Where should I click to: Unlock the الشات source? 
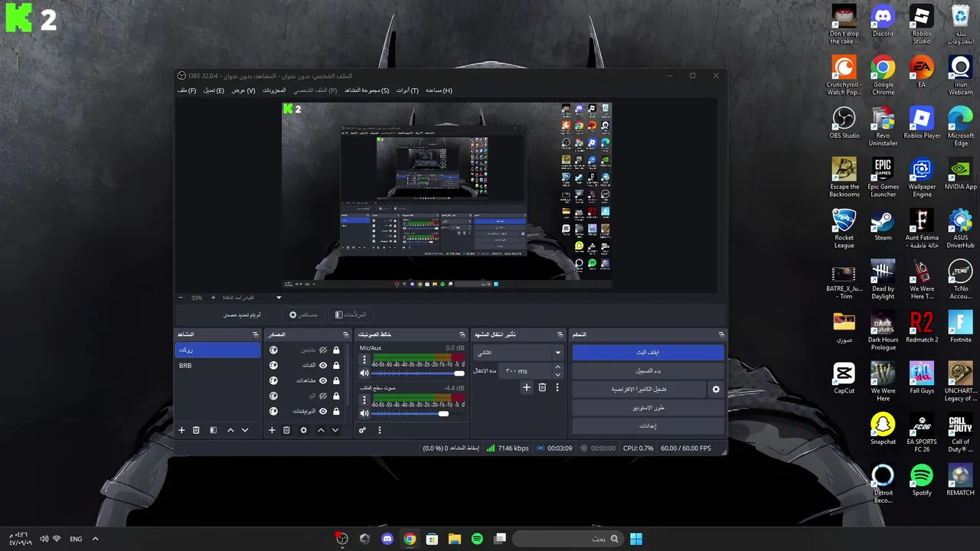pyautogui.click(x=336, y=365)
